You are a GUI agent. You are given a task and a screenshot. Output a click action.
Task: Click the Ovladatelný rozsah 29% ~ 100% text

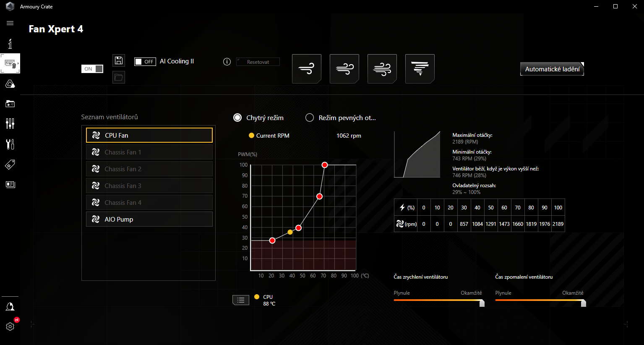tap(474, 188)
